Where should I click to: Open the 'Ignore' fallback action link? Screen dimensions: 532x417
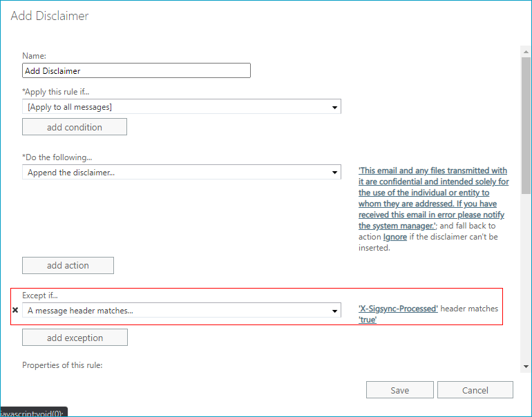(394, 237)
